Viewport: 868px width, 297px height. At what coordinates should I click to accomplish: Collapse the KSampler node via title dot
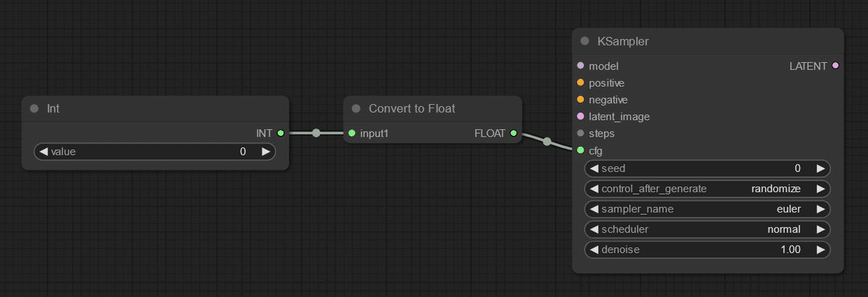point(584,41)
